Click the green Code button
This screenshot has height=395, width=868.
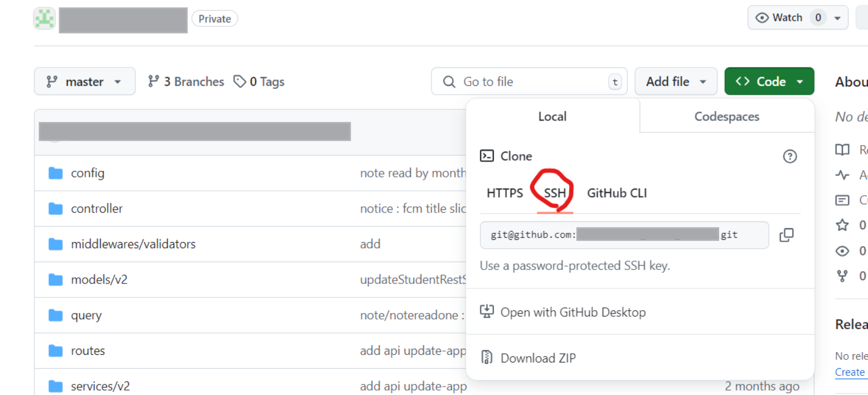pos(769,81)
